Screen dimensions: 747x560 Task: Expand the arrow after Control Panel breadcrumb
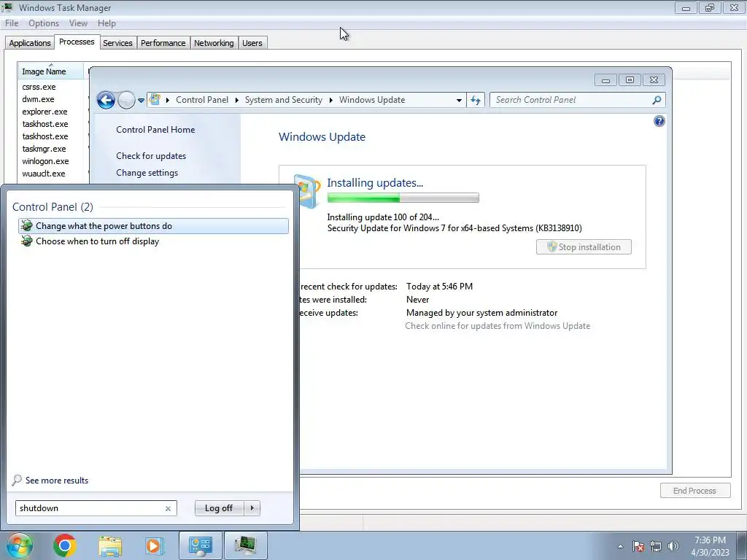[237, 100]
